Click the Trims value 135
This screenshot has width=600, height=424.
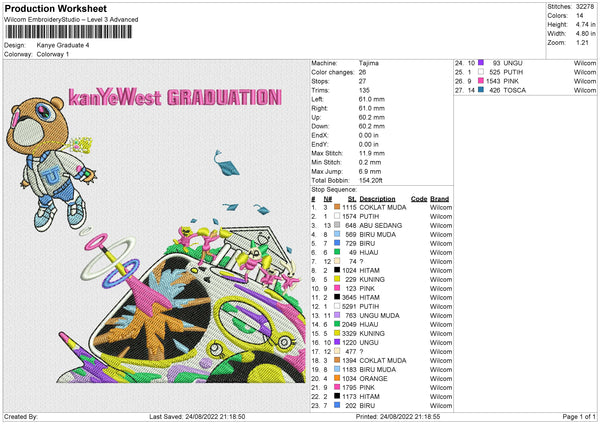[x=364, y=90]
